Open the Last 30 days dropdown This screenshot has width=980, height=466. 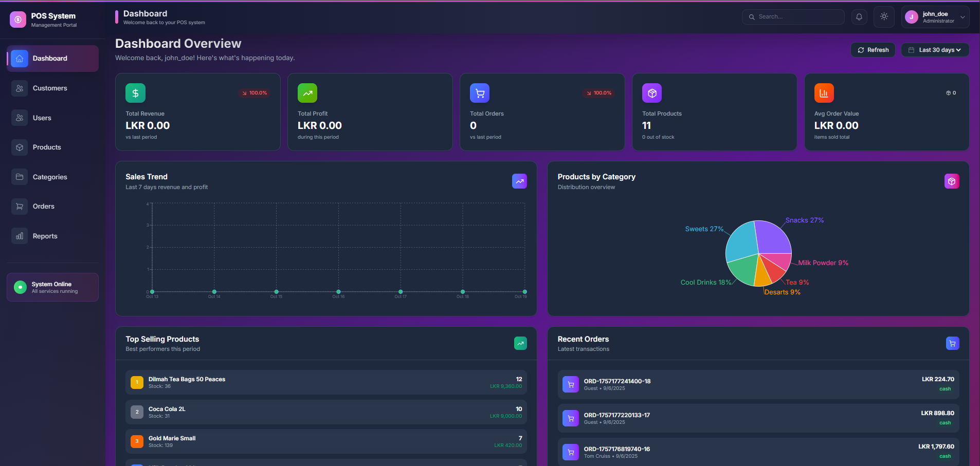click(x=935, y=49)
